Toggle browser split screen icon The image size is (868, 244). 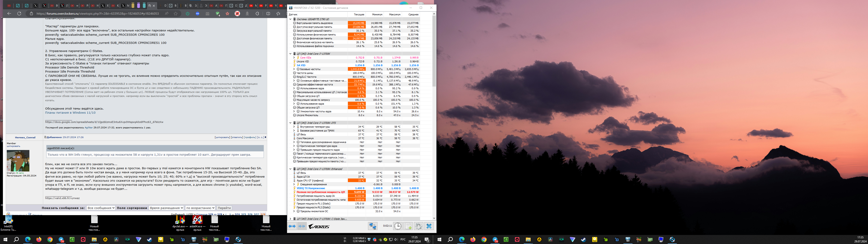click(268, 14)
